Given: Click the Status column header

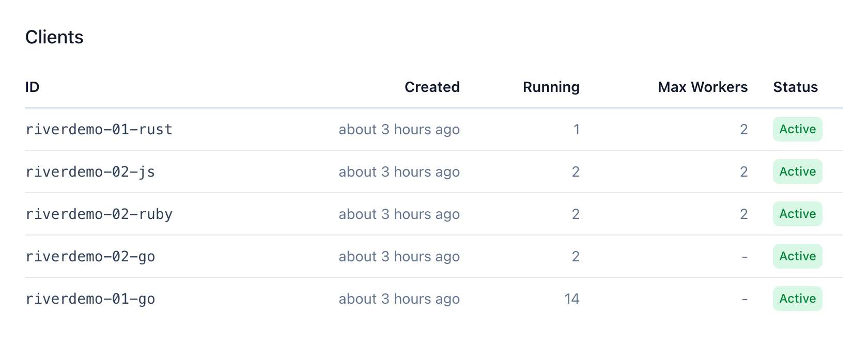Looking at the screenshot, I should click(x=795, y=87).
